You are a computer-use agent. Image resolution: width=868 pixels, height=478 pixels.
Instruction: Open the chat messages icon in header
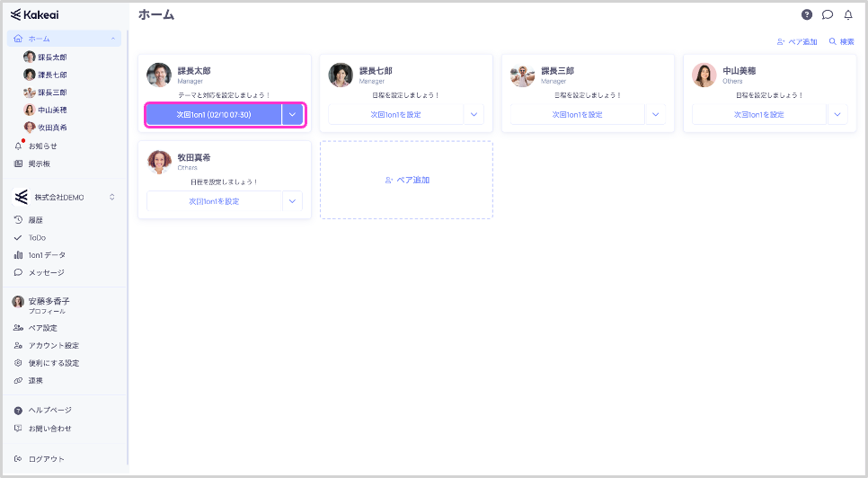pos(827,14)
